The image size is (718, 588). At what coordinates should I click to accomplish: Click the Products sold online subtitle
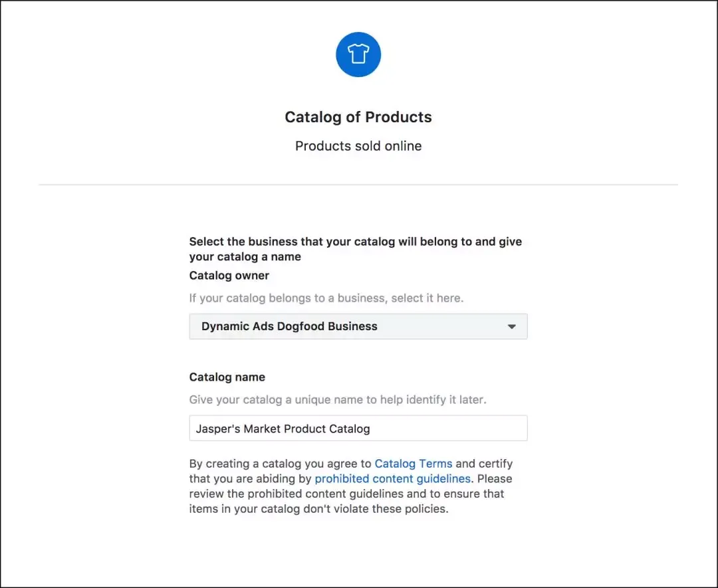358,146
